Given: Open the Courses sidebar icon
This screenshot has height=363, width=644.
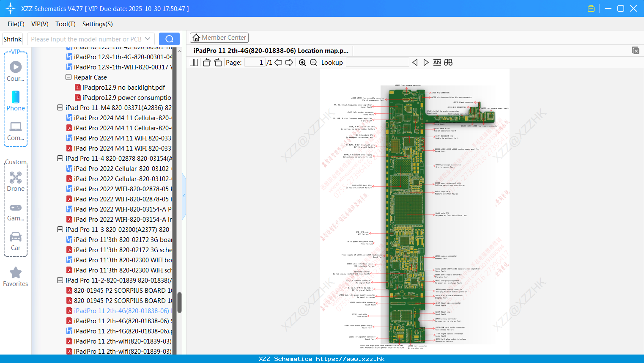Looking at the screenshot, I should pos(16,71).
